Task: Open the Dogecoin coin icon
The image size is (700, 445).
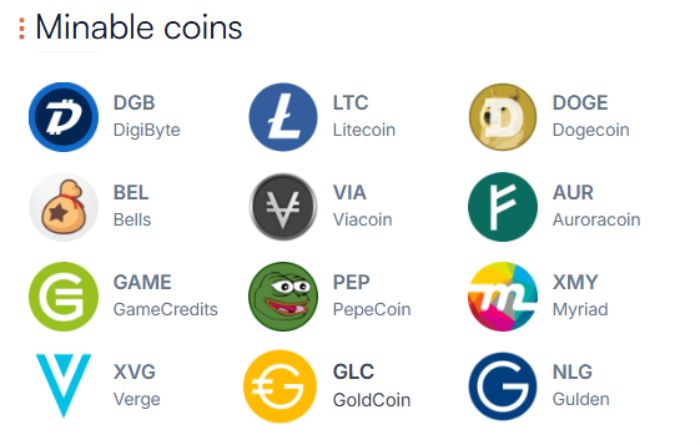Action: (503, 117)
